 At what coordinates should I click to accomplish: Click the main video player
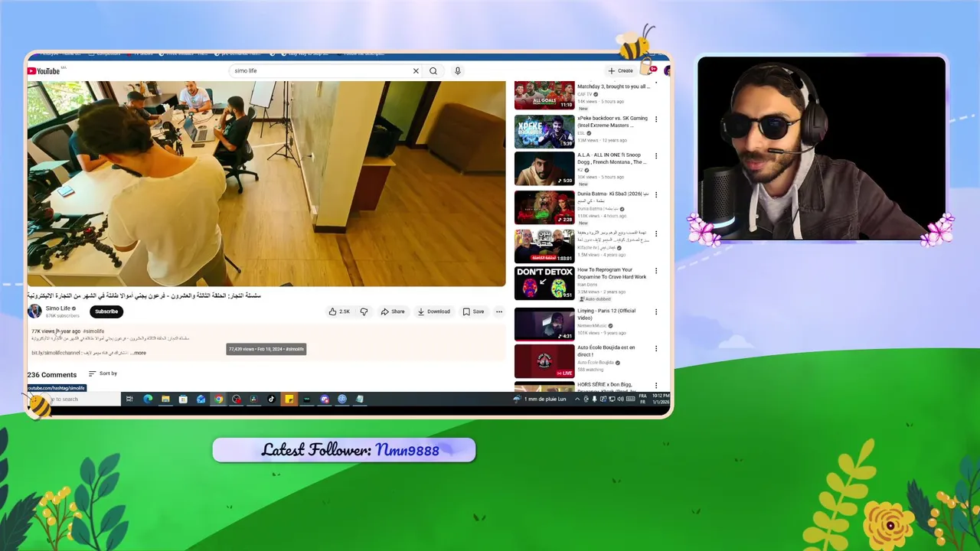tap(266, 184)
